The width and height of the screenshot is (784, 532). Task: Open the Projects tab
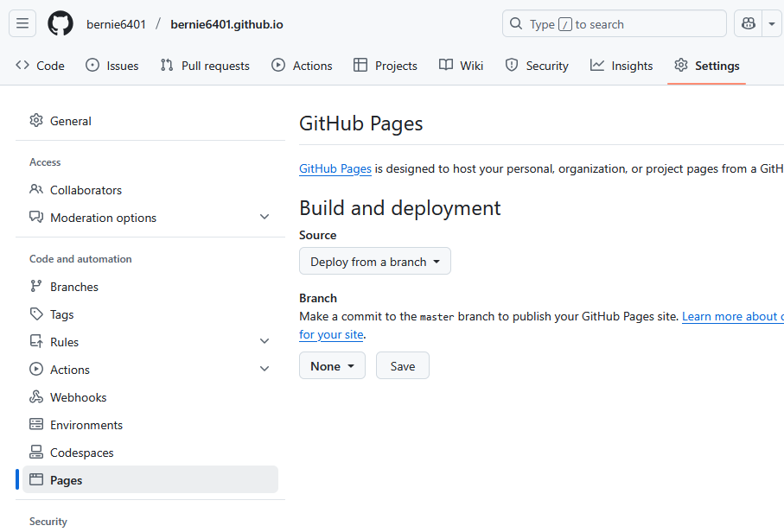point(385,66)
